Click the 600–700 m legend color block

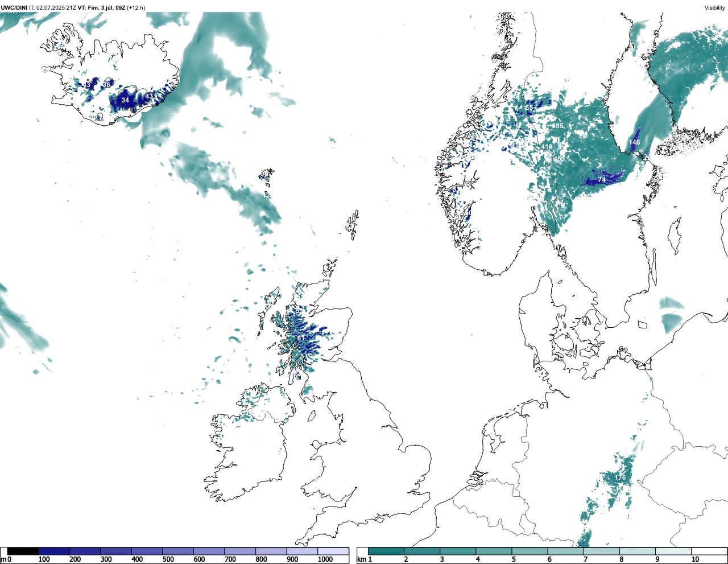pyautogui.click(x=209, y=551)
